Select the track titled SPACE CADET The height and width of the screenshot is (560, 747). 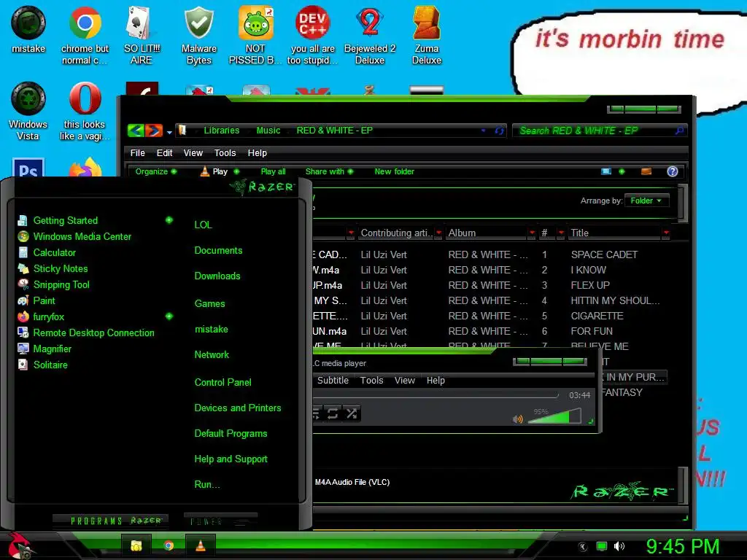pyautogui.click(x=603, y=254)
